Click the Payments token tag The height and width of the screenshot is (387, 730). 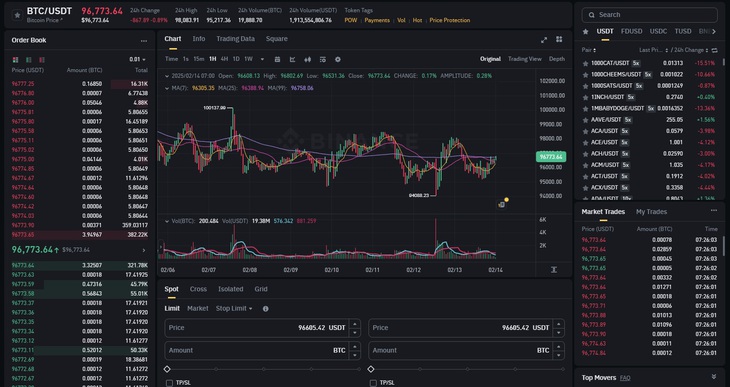click(x=377, y=20)
